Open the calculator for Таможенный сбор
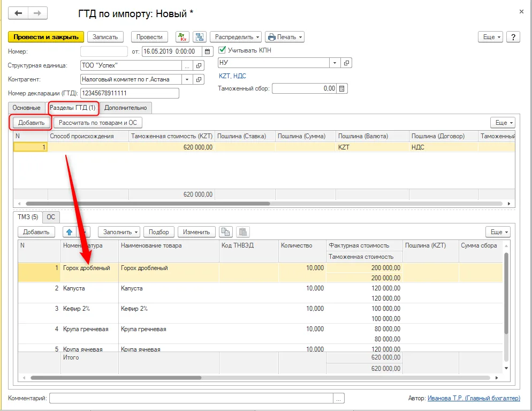The width and height of the screenshot is (532, 411). point(342,88)
